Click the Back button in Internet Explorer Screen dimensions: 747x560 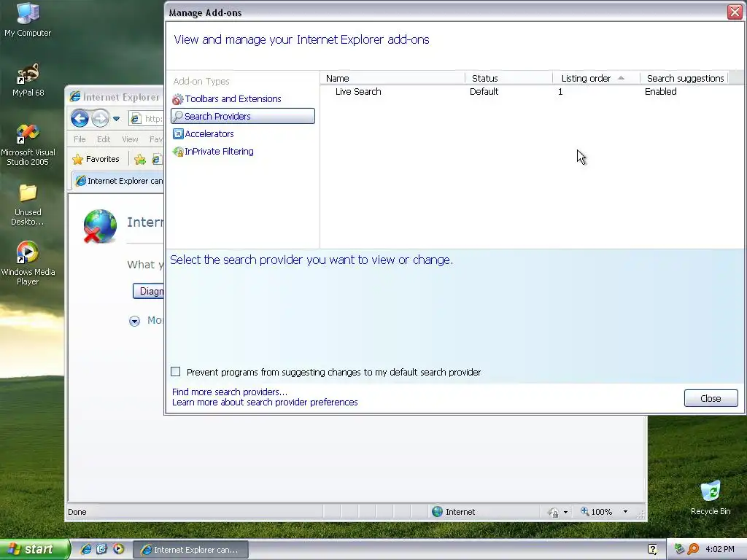[80, 119]
